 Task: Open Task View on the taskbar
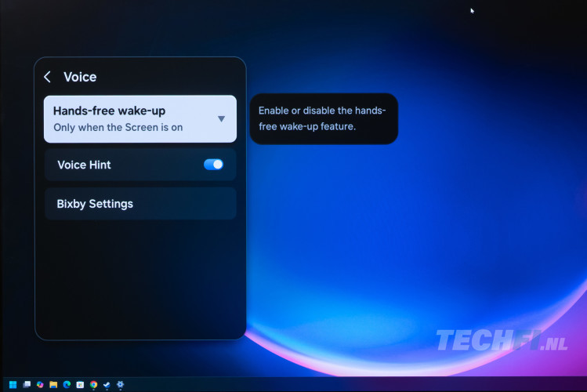coord(27,384)
